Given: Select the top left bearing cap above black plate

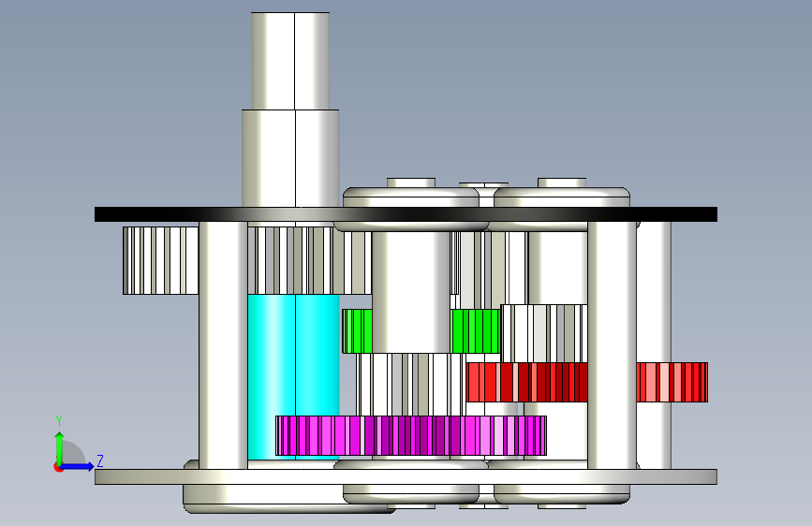Looking at the screenshot, I should pos(410,197).
